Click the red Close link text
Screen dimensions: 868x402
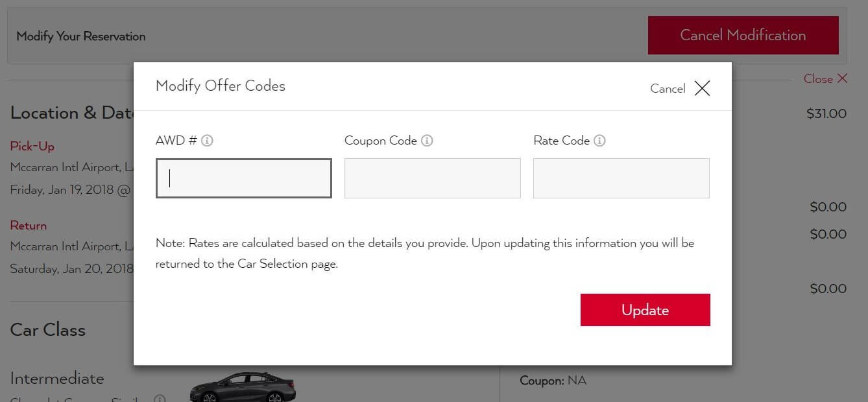click(x=817, y=78)
